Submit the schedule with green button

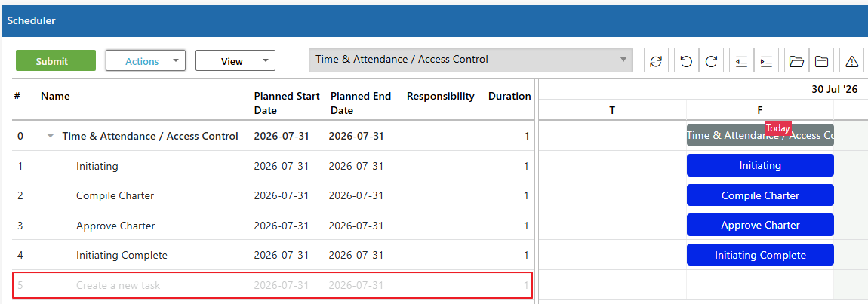(x=55, y=61)
